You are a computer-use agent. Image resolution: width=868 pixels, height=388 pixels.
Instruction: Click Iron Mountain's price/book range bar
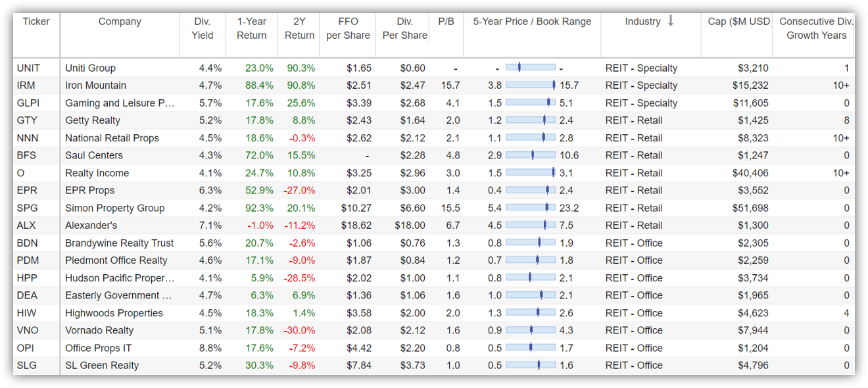531,85
